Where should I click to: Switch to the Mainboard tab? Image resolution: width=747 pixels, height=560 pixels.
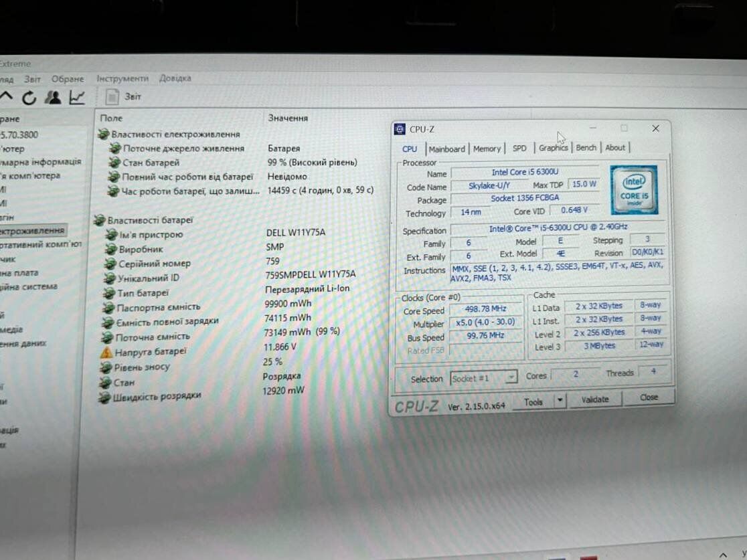pos(446,149)
